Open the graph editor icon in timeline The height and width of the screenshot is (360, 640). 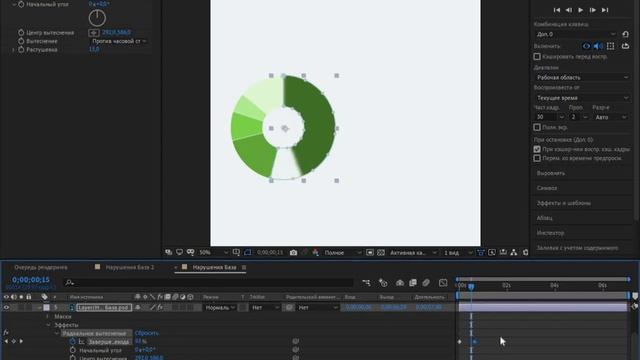point(443,282)
